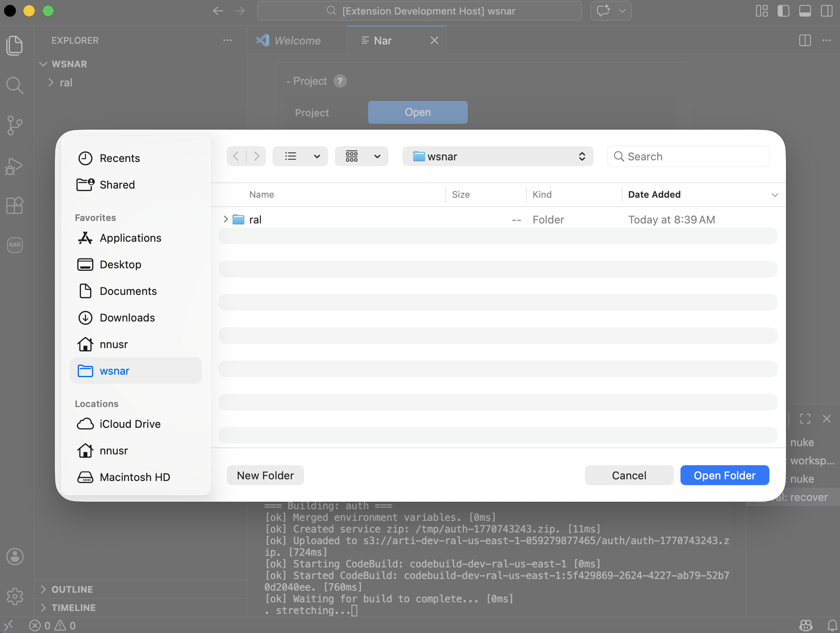Expand the ral folder in file dialog
This screenshot has height=633, width=840.
[226, 219]
